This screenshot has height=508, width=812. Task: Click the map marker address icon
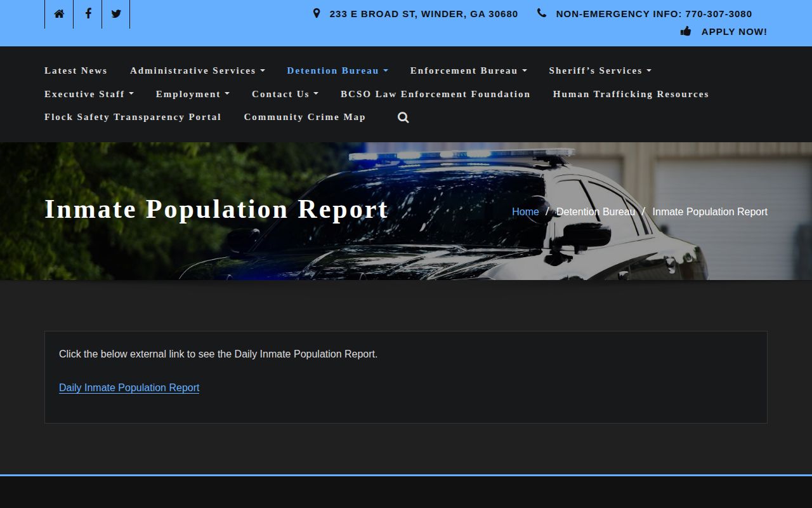click(317, 13)
